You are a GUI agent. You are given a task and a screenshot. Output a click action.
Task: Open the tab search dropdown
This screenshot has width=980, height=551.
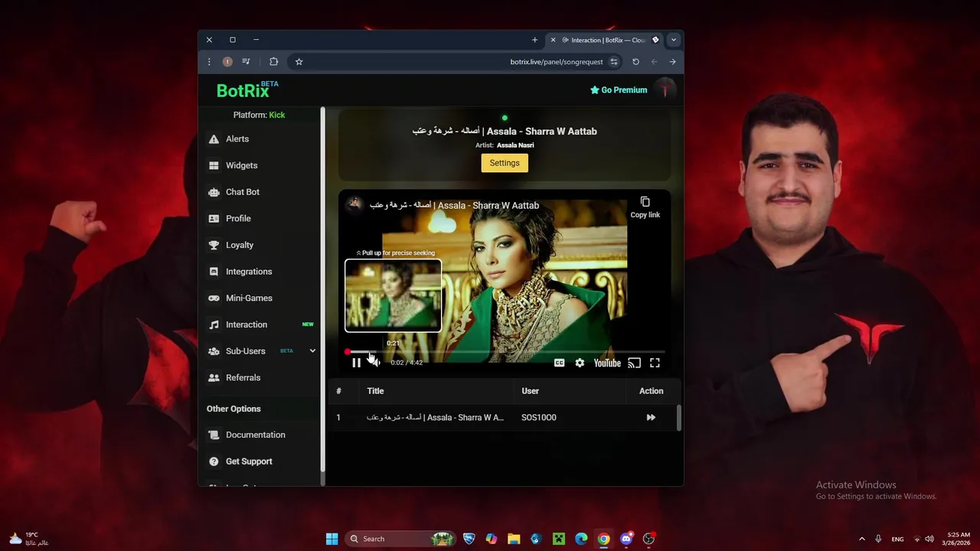click(x=674, y=40)
